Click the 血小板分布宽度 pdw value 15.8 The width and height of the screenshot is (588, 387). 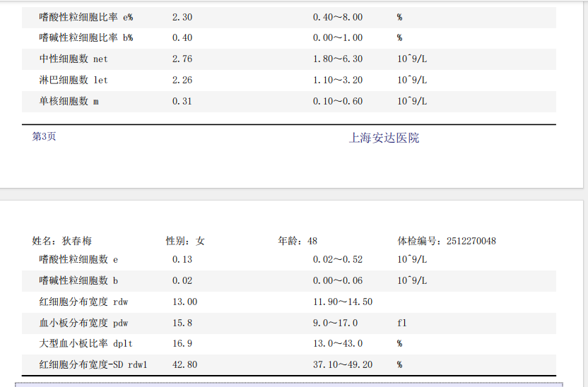click(182, 323)
